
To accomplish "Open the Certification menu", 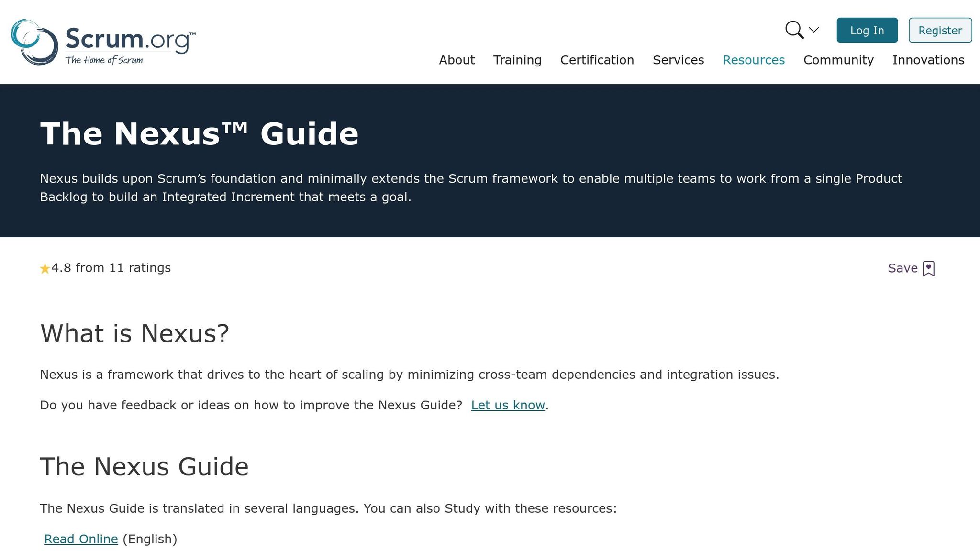I will pos(597,60).
